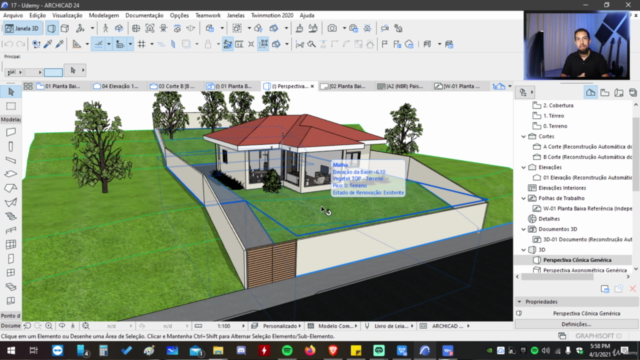
Task: Close the Perspectiva tab
Action: tap(312, 86)
